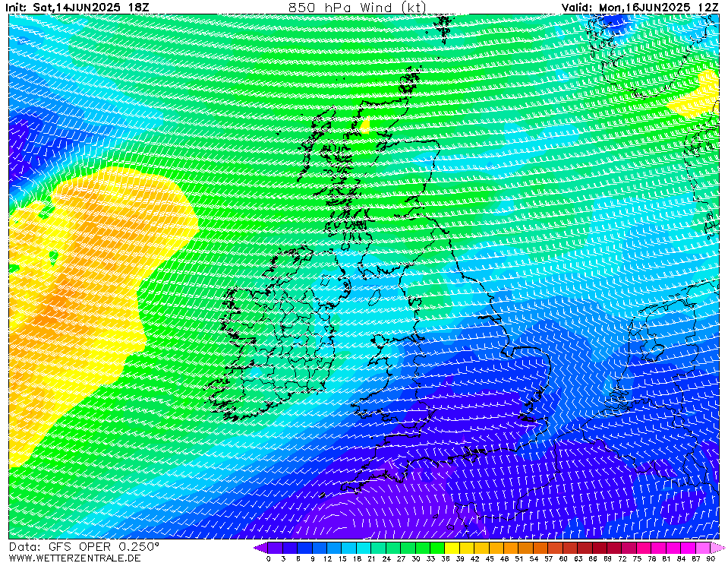The height and width of the screenshot is (563, 728).
Task: Select the blue 6–9 kt legend swatch
Action: [305, 548]
